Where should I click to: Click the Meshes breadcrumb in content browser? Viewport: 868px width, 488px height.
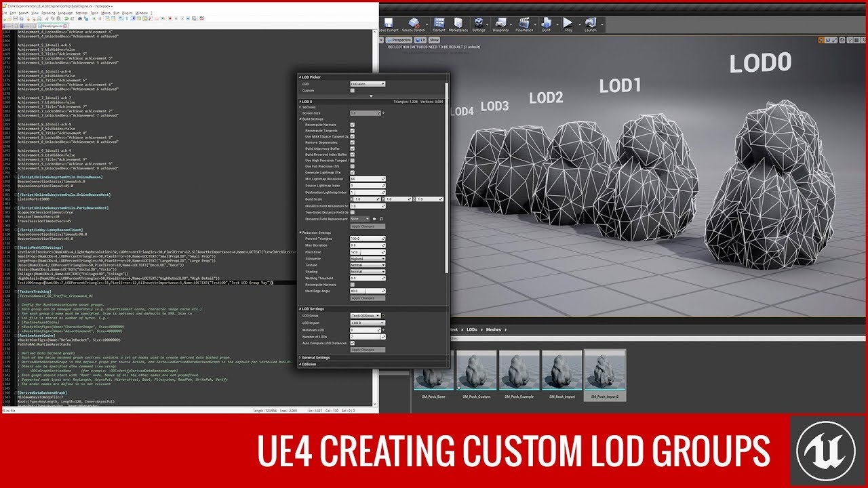point(494,329)
